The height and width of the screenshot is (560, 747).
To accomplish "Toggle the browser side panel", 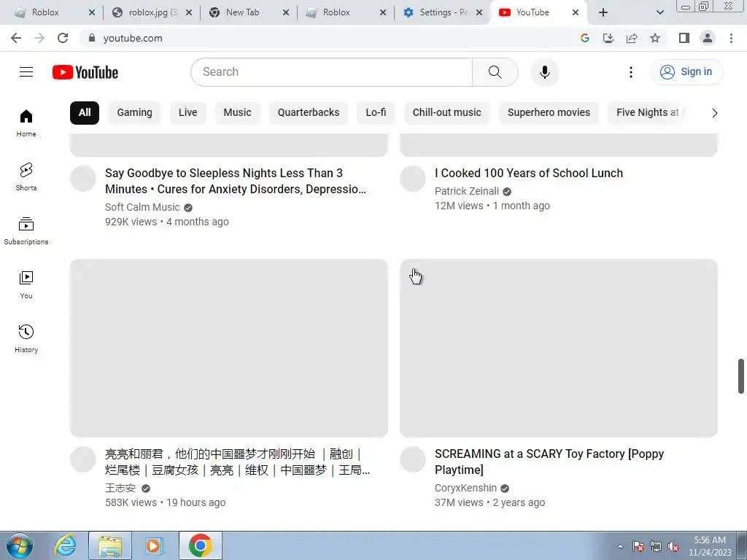I will [684, 38].
